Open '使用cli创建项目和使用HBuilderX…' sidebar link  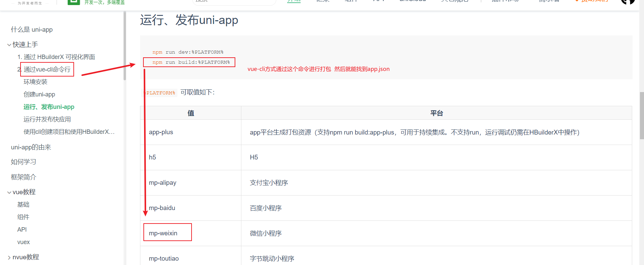[x=69, y=131]
